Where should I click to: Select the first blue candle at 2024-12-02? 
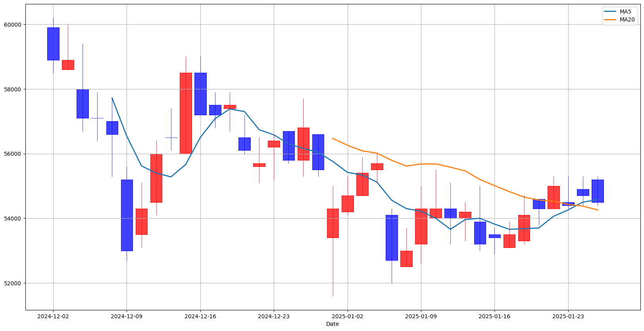[x=53, y=44]
